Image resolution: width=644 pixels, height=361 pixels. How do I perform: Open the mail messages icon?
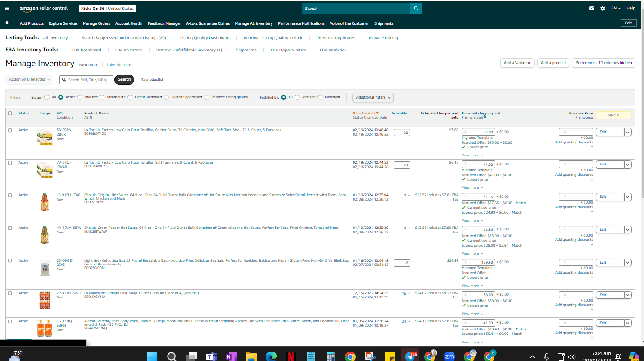click(592, 8)
